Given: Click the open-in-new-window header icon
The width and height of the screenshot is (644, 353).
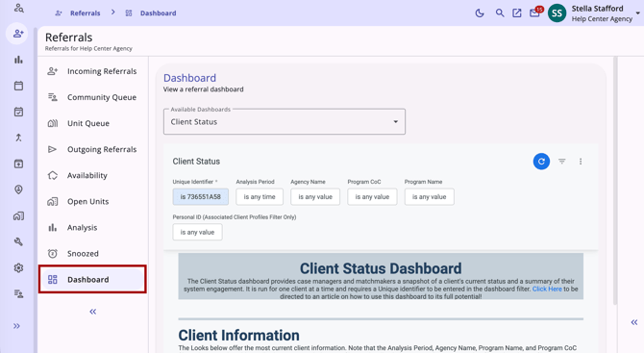Looking at the screenshot, I should 517,13.
